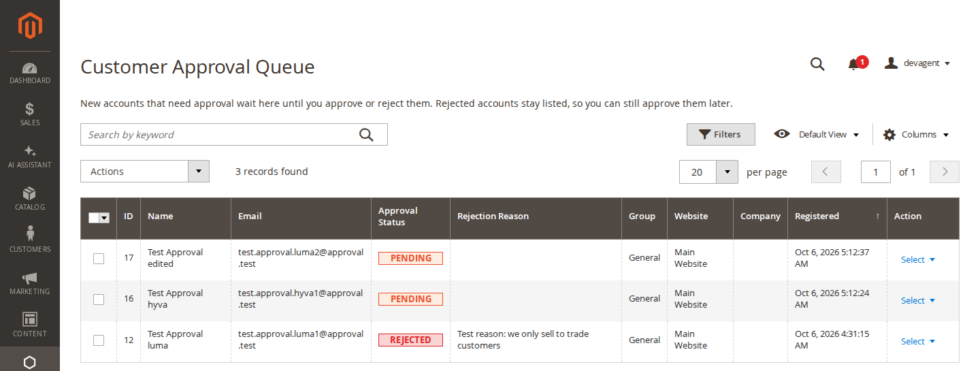Click the per page value 20 field
980x371 pixels.
point(698,172)
